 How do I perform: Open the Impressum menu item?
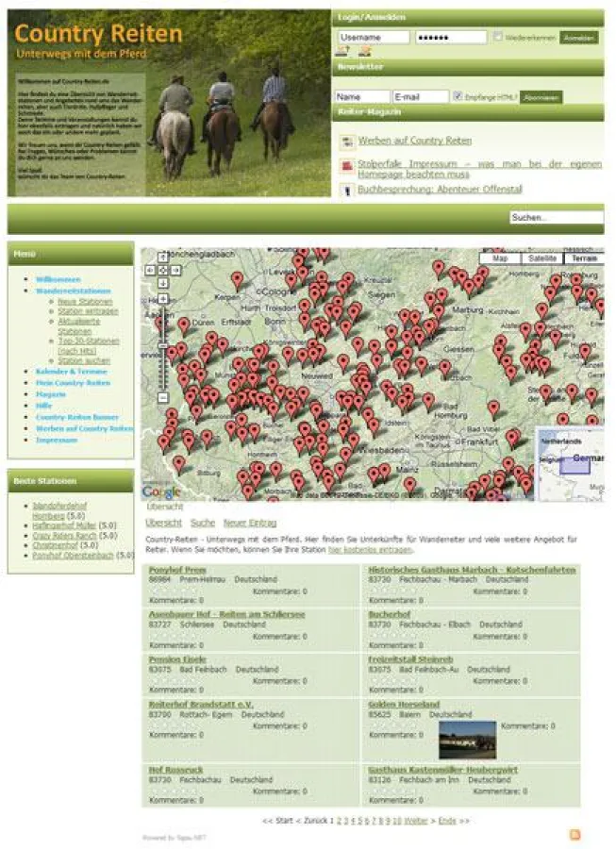point(57,440)
